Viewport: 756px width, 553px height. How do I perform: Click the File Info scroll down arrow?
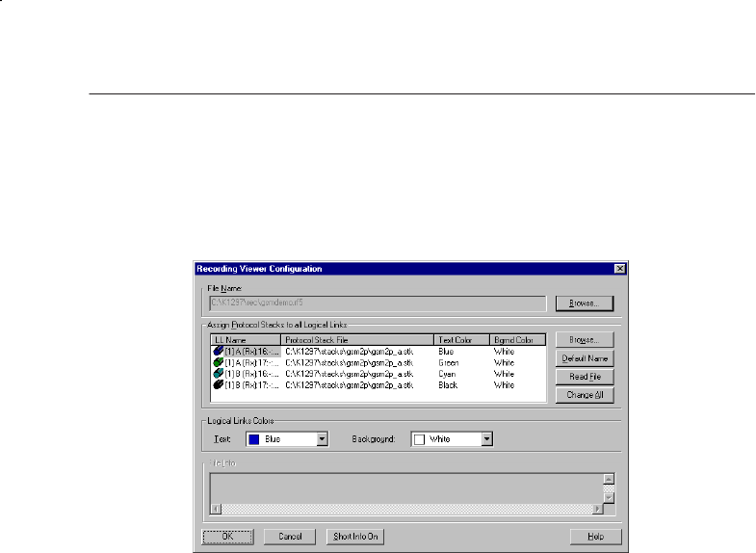click(x=609, y=498)
